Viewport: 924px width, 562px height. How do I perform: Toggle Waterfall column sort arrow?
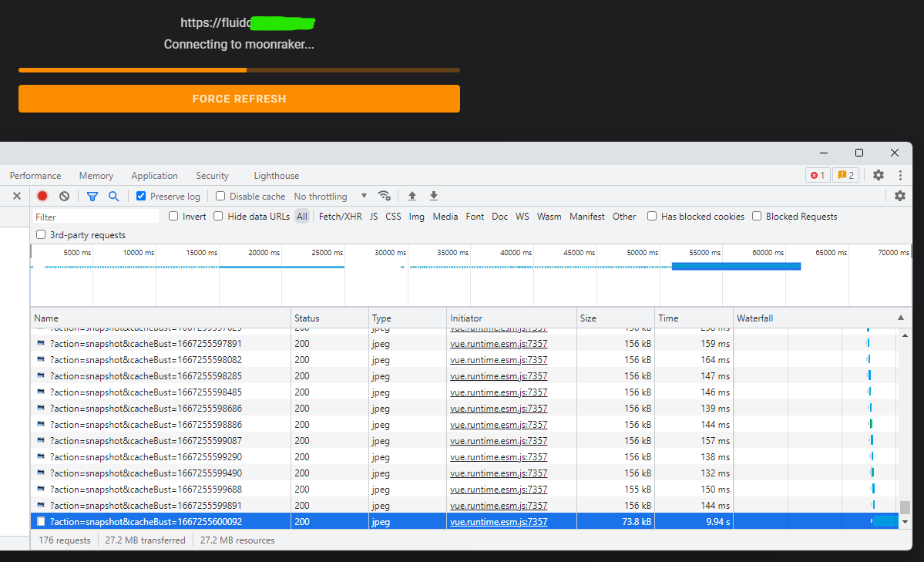[x=900, y=318]
